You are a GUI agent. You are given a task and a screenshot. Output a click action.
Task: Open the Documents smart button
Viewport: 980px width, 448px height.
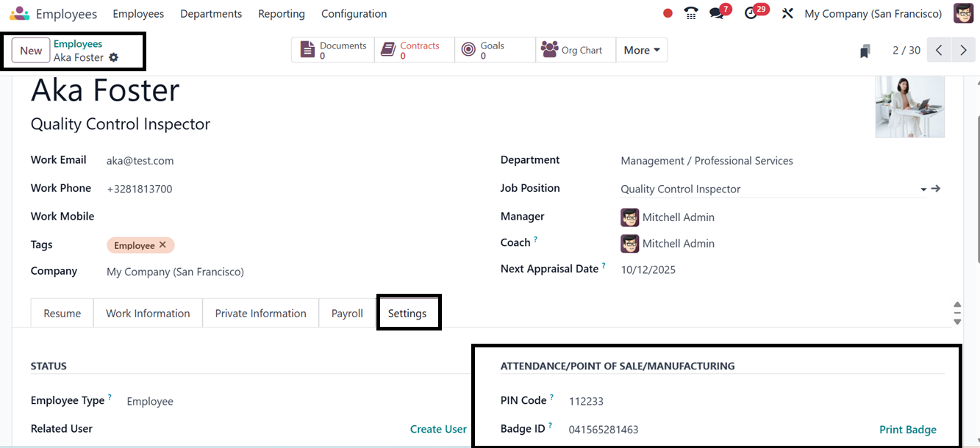click(333, 50)
